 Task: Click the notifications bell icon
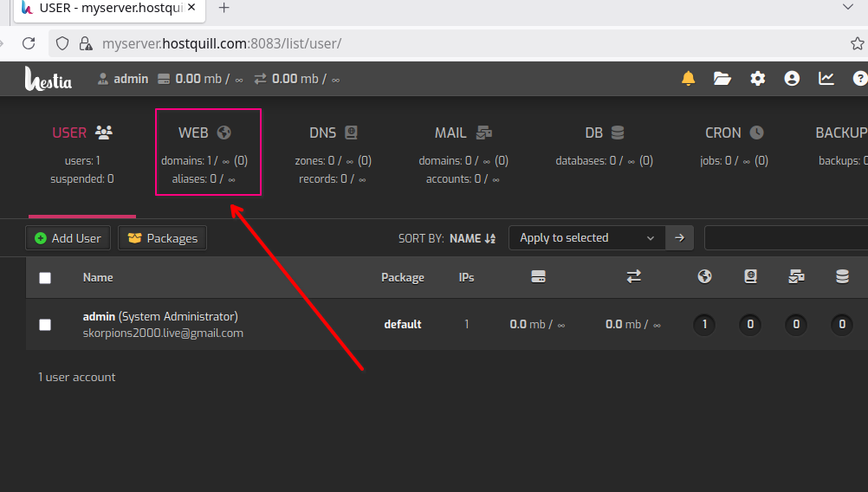point(688,79)
